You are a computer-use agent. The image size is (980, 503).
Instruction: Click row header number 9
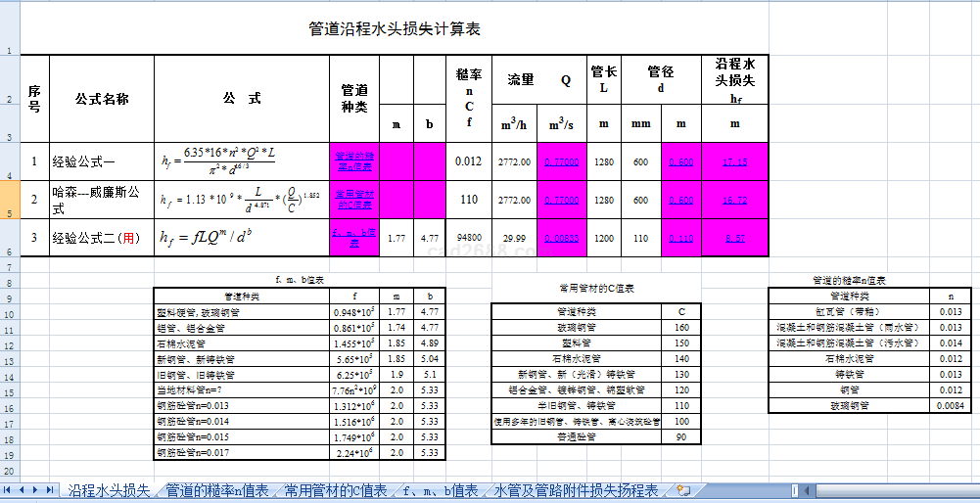(x=10, y=297)
